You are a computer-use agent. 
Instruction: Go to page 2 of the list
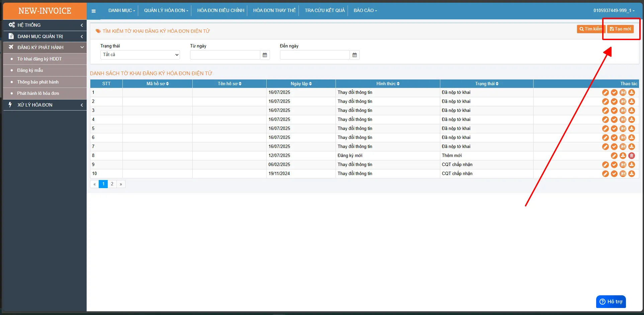112,184
